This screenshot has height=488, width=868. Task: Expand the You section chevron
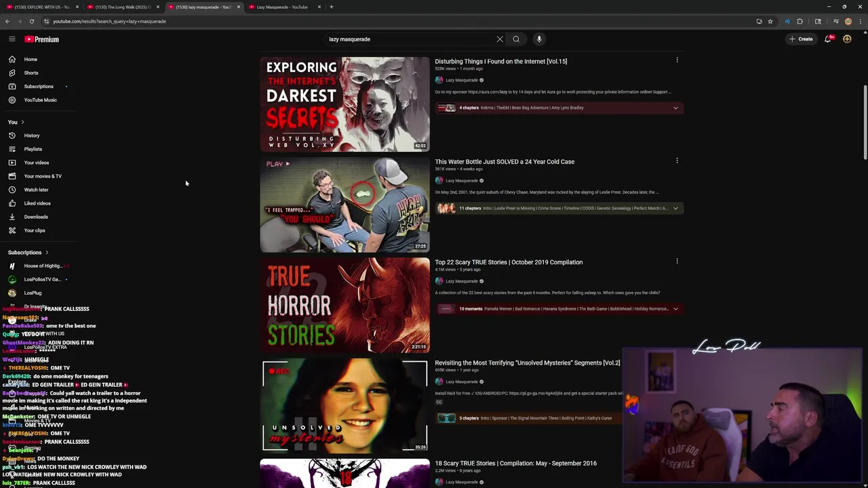(22, 122)
